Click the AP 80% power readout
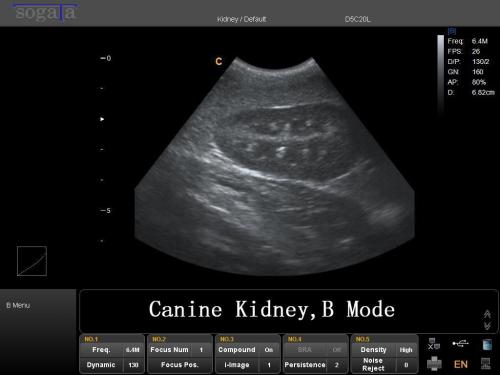The image size is (500, 375). 467,82
